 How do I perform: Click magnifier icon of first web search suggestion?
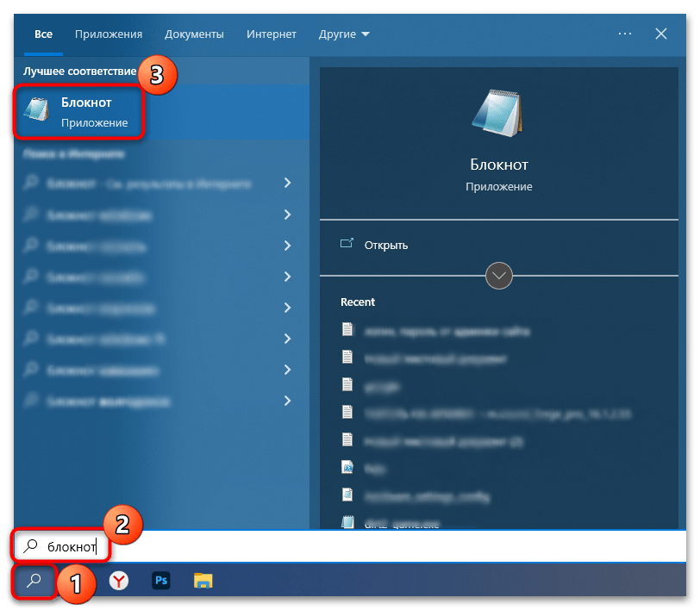pyautogui.click(x=32, y=184)
